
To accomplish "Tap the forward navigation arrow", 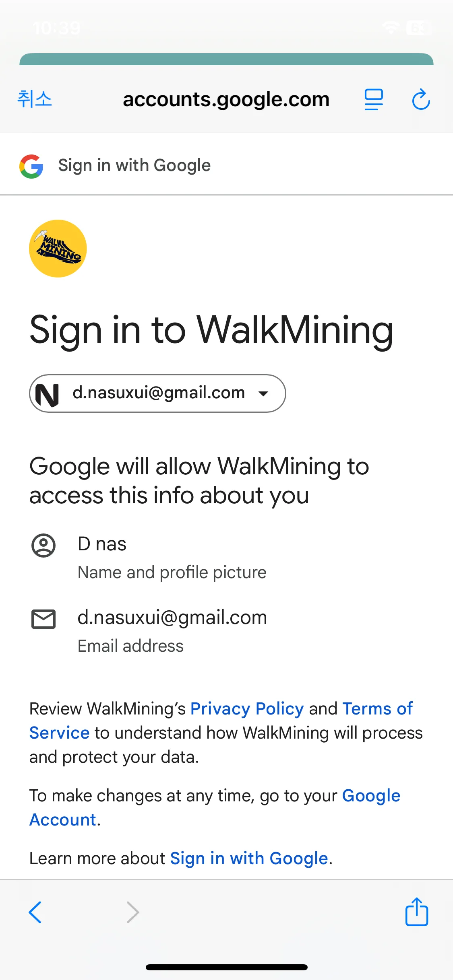I will pos(132,912).
